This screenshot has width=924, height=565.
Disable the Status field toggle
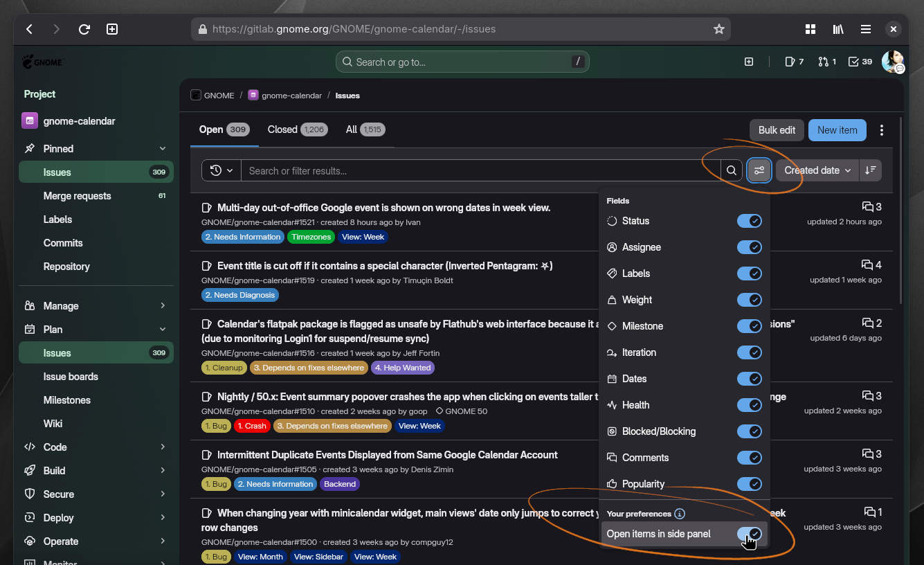[x=749, y=221]
